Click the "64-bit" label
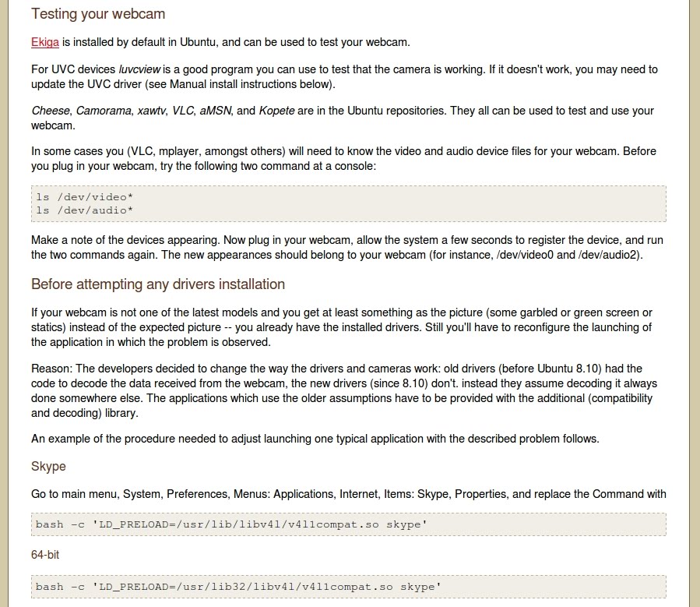This screenshot has height=607, width=700. pyautogui.click(x=45, y=555)
